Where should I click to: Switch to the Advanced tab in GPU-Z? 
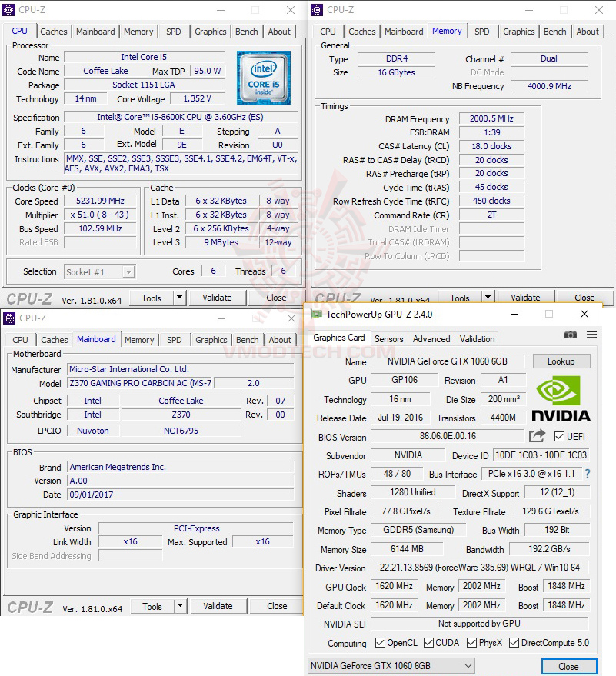pyautogui.click(x=431, y=338)
